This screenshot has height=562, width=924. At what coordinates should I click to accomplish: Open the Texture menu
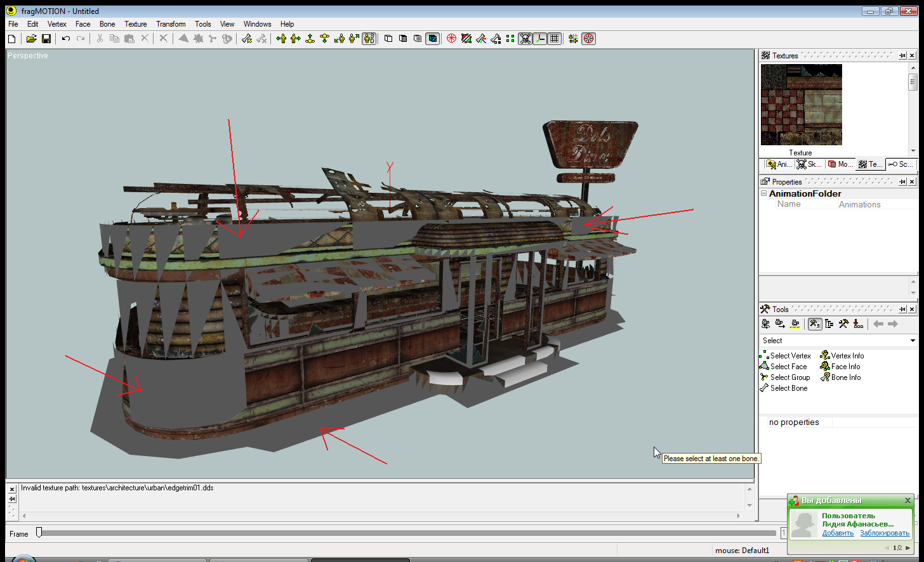click(x=135, y=24)
